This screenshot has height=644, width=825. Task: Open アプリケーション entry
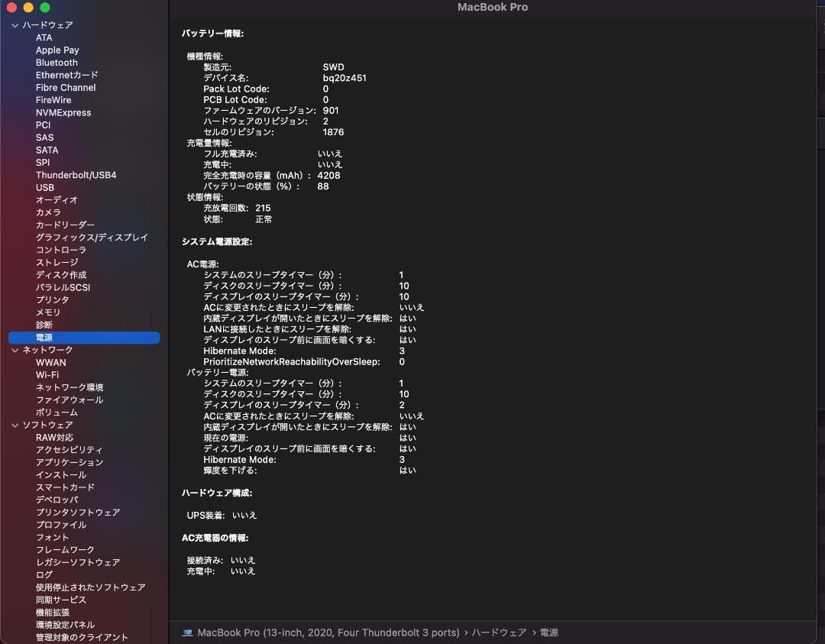click(70, 462)
